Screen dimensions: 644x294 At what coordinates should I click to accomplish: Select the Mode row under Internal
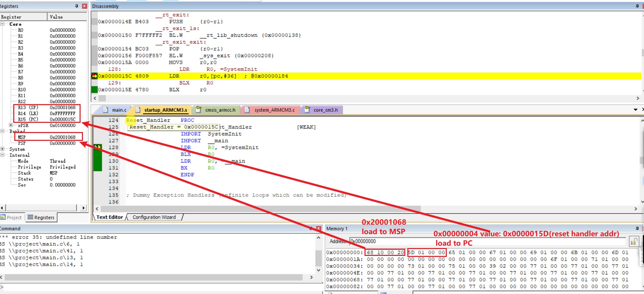[x=42, y=161]
